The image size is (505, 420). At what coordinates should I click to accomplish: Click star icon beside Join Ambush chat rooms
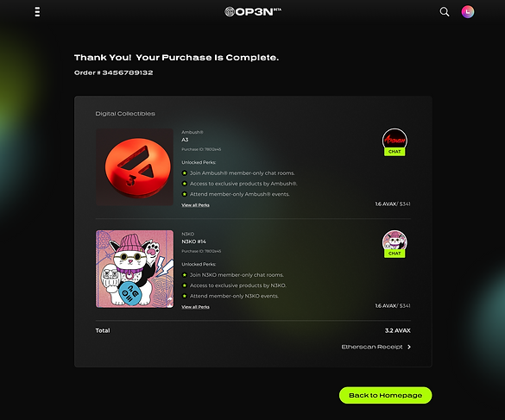click(185, 173)
